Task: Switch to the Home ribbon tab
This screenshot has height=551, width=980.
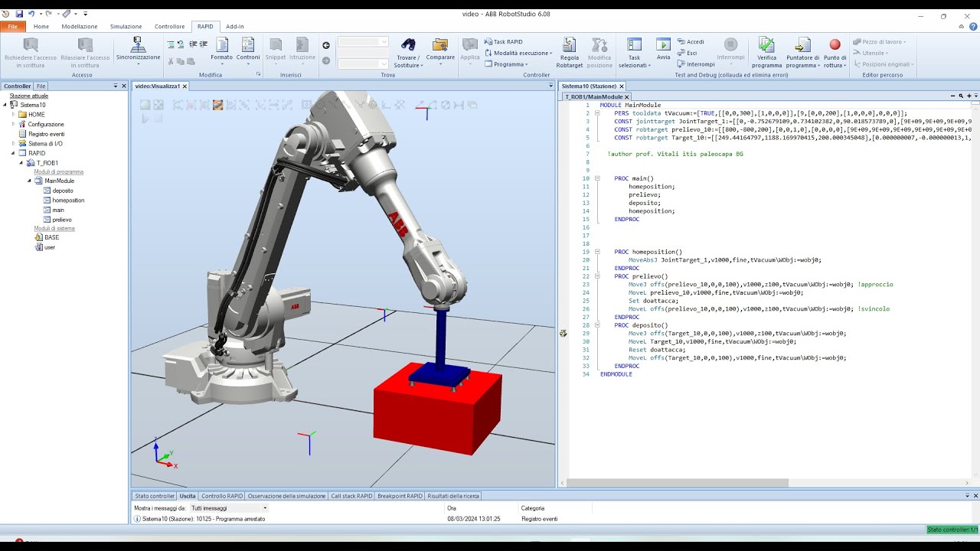Action: pos(41,26)
